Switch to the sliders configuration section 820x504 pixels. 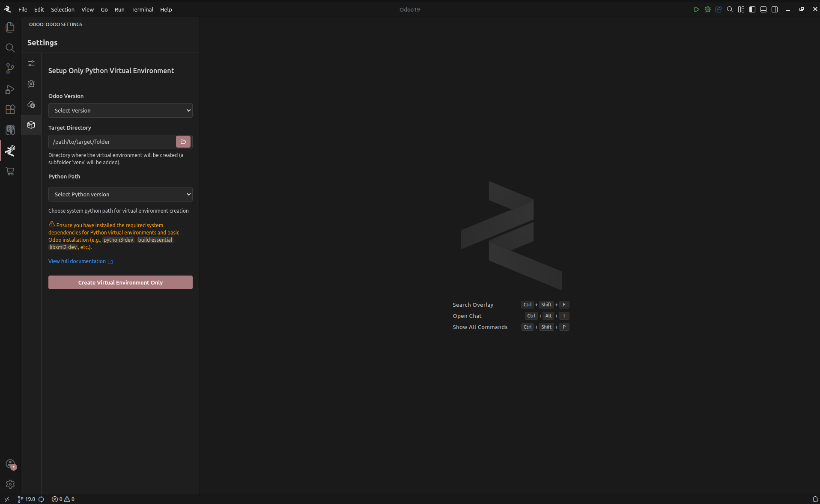[31, 63]
